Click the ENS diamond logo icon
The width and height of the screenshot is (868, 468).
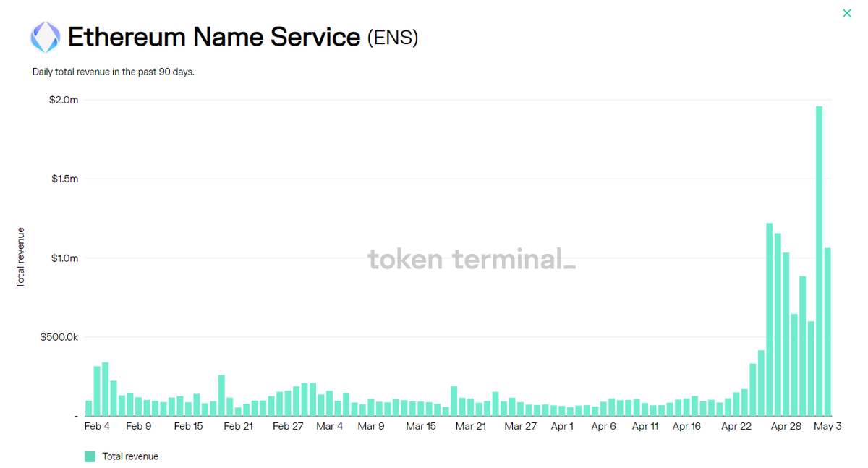[x=45, y=37]
